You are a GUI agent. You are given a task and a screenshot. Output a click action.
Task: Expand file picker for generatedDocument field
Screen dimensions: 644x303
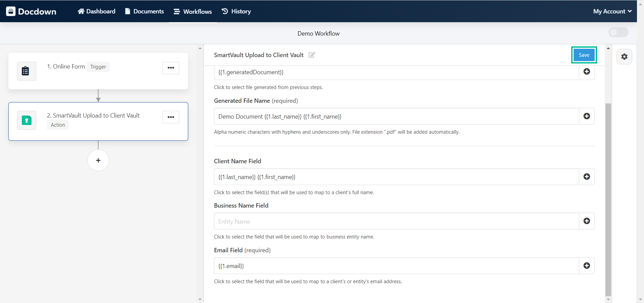click(587, 72)
